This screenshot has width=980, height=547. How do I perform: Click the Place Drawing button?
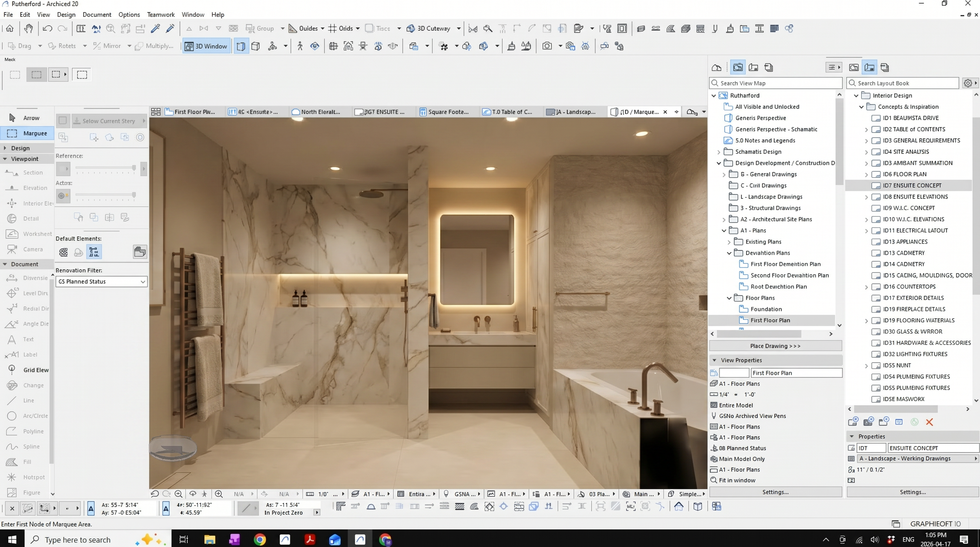[775, 346]
